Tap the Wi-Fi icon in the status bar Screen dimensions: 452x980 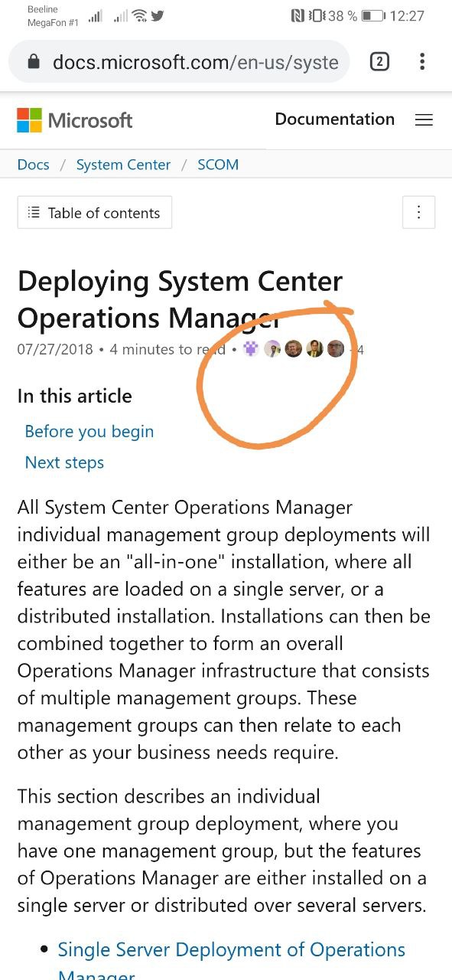(140, 15)
